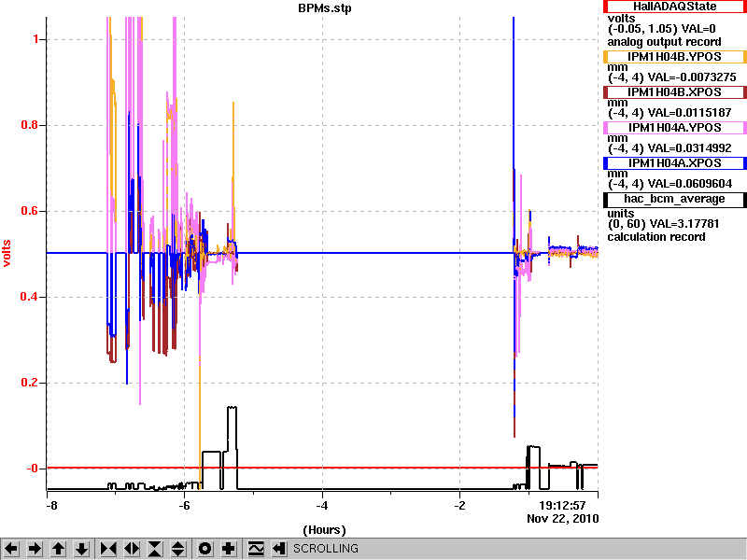Select the IPM1H04A.XPOS blue legend entry
Viewport: 747px width, 560px height.
pos(674,163)
